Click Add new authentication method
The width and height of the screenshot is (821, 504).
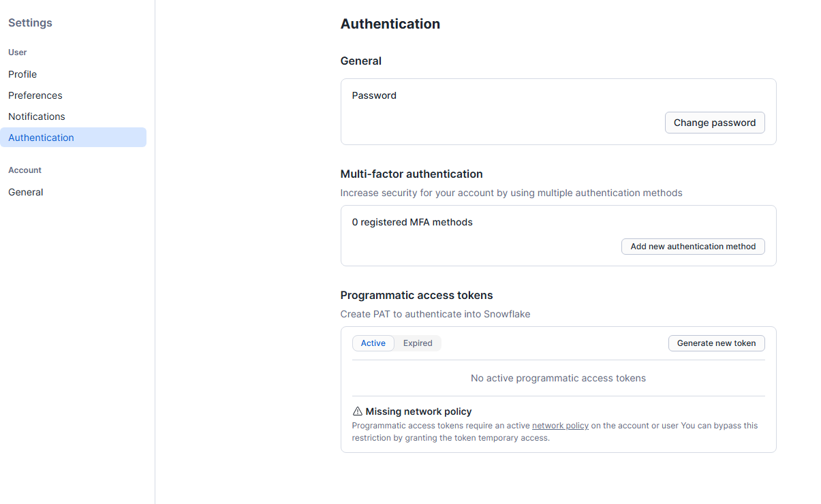pyautogui.click(x=693, y=246)
